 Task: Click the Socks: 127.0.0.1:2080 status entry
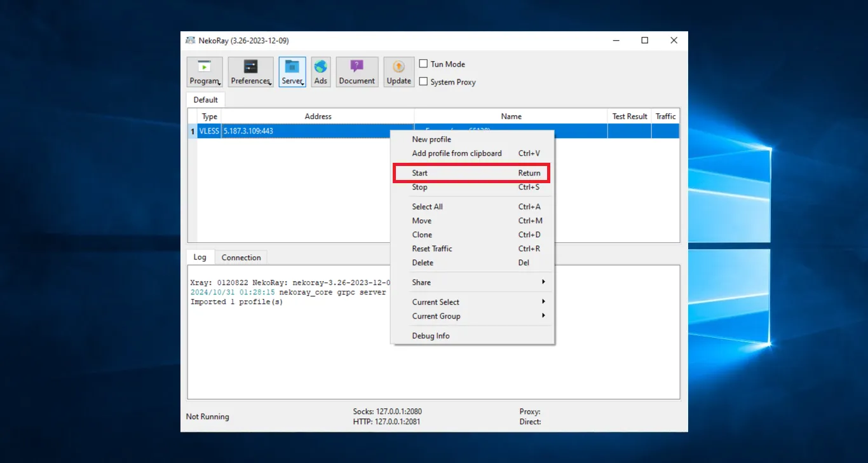pyautogui.click(x=387, y=411)
